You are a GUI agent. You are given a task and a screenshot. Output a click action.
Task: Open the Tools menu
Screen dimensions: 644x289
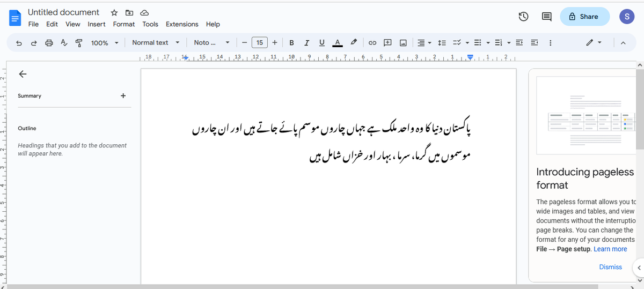[150, 24]
